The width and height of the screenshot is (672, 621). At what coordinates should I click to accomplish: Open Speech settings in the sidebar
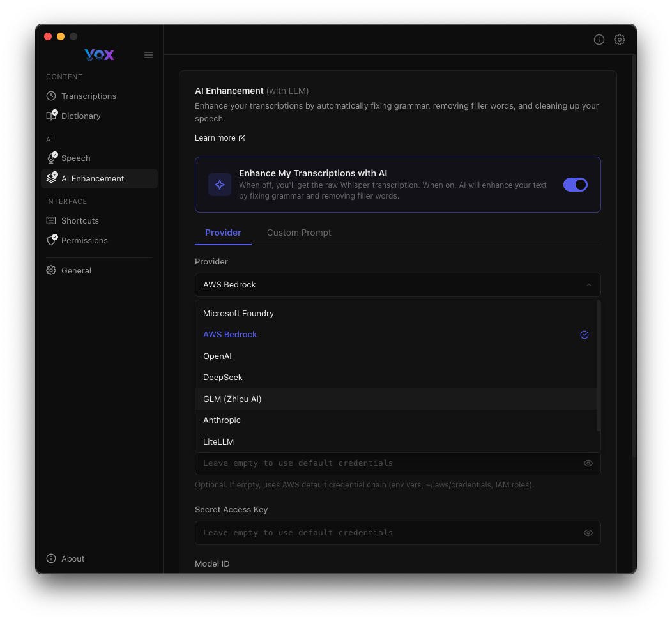click(x=76, y=158)
